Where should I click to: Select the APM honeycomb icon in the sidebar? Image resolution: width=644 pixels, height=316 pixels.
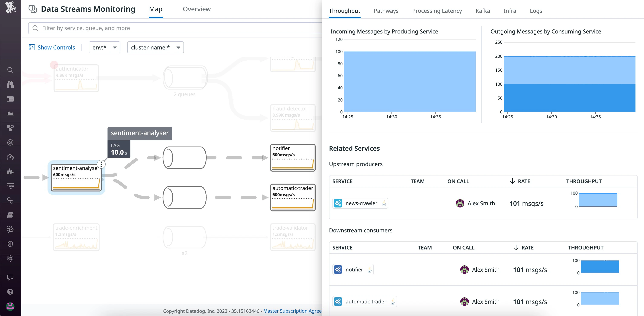(10, 128)
